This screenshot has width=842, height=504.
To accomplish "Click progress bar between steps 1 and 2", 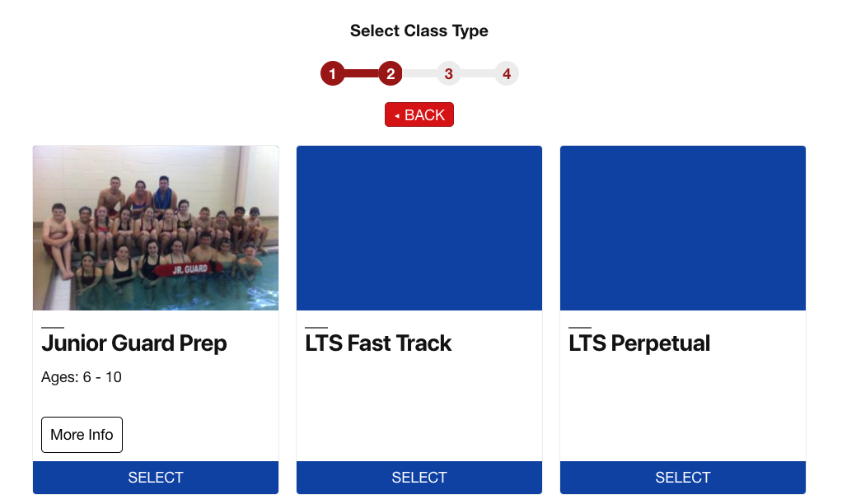I will click(x=362, y=74).
